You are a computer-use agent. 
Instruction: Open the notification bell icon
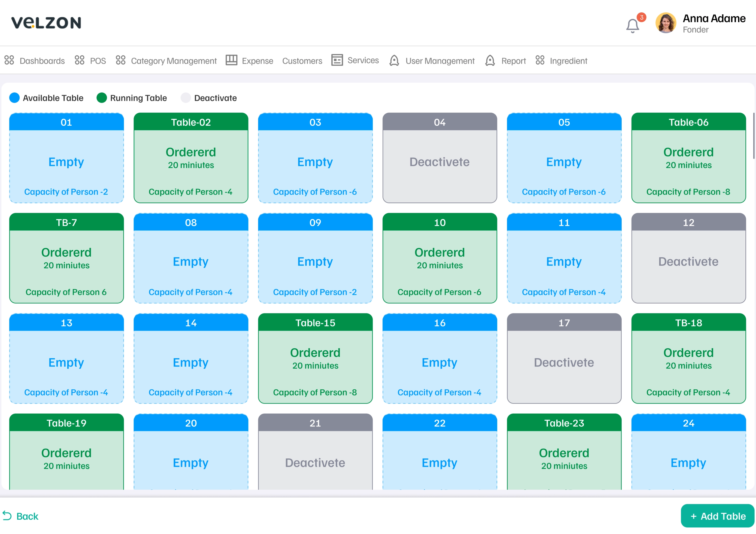632,26
